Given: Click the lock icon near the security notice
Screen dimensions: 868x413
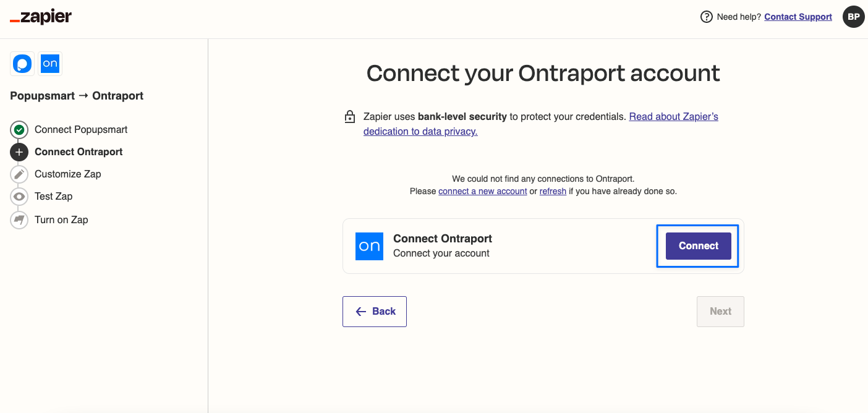Looking at the screenshot, I should click(x=350, y=116).
